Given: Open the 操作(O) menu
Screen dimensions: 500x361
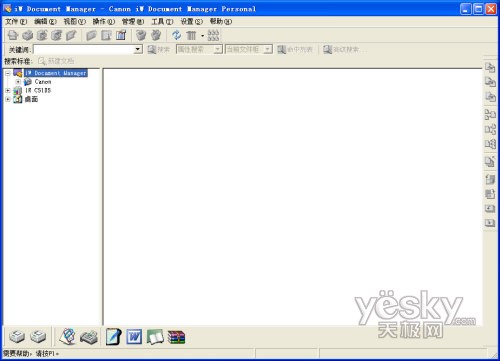Looking at the screenshot, I should click(x=104, y=22).
